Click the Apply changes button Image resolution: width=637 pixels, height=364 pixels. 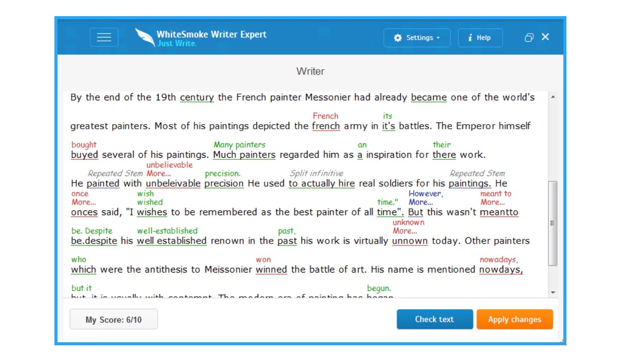click(515, 319)
